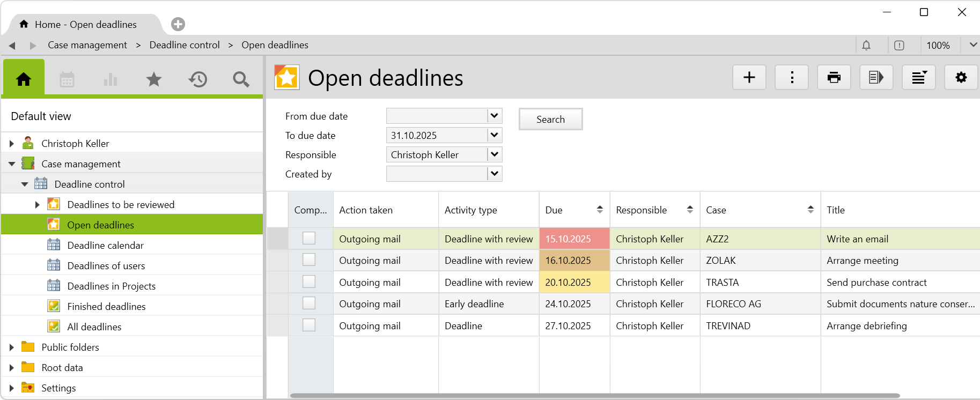Open the notifications bell icon

pos(866,46)
